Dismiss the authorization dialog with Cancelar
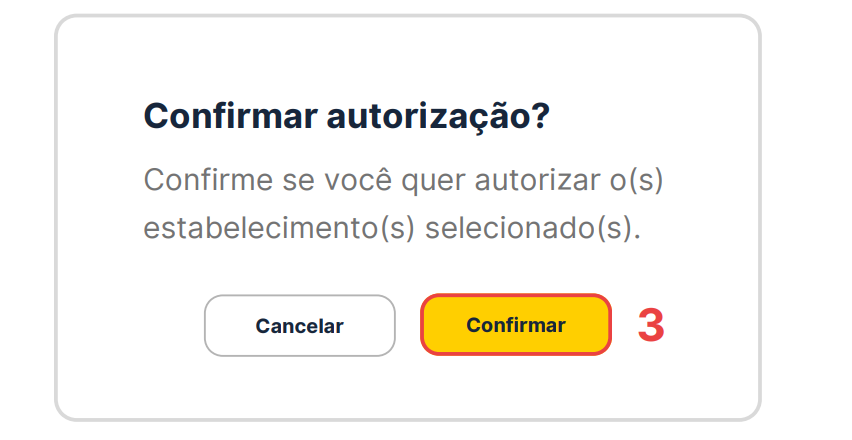Viewport: 852px width, 440px height. point(299,326)
